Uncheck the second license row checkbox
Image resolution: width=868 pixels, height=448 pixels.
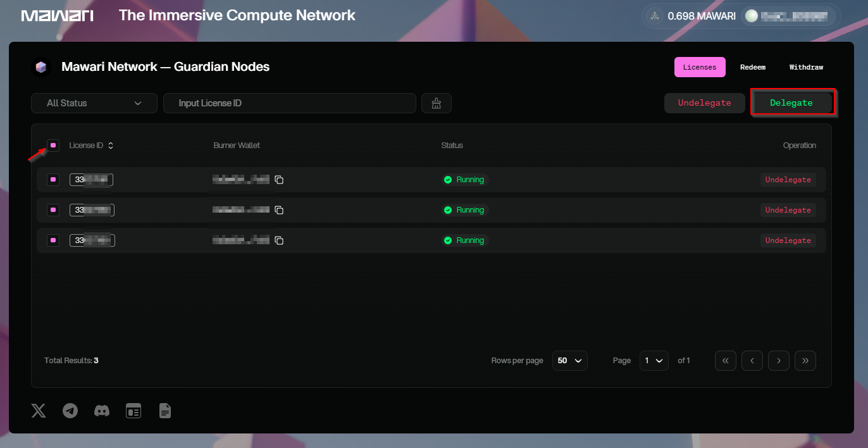point(53,210)
